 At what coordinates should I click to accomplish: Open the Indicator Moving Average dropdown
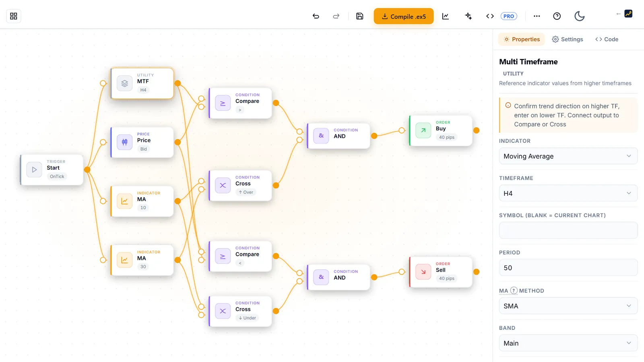click(x=568, y=156)
